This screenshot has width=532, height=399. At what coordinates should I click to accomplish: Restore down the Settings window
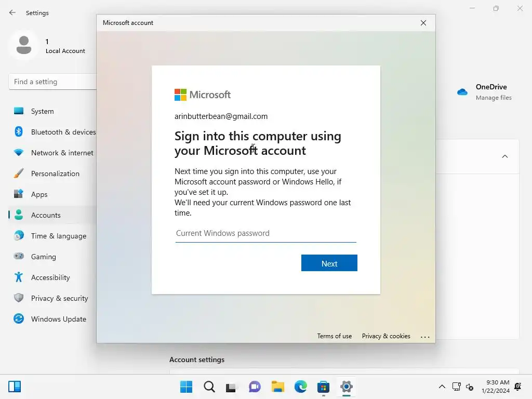496,8
